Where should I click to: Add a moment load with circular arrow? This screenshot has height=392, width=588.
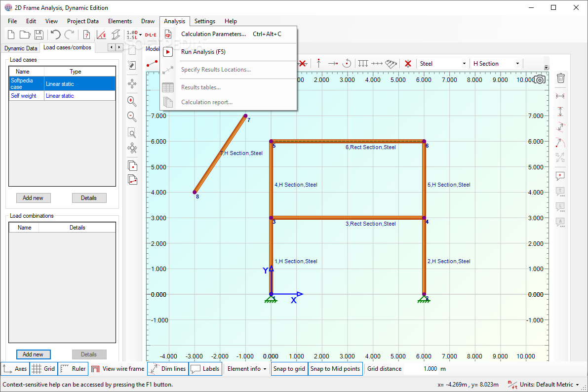[x=347, y=63]
